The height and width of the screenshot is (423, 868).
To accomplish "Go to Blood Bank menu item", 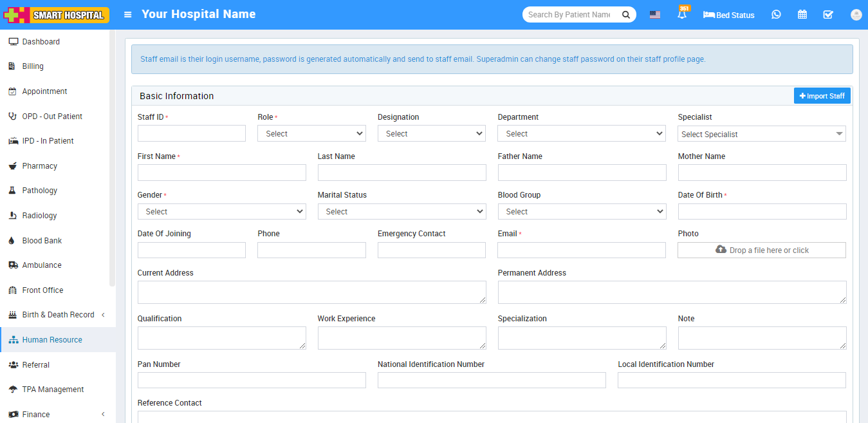I will pos(42,241).
